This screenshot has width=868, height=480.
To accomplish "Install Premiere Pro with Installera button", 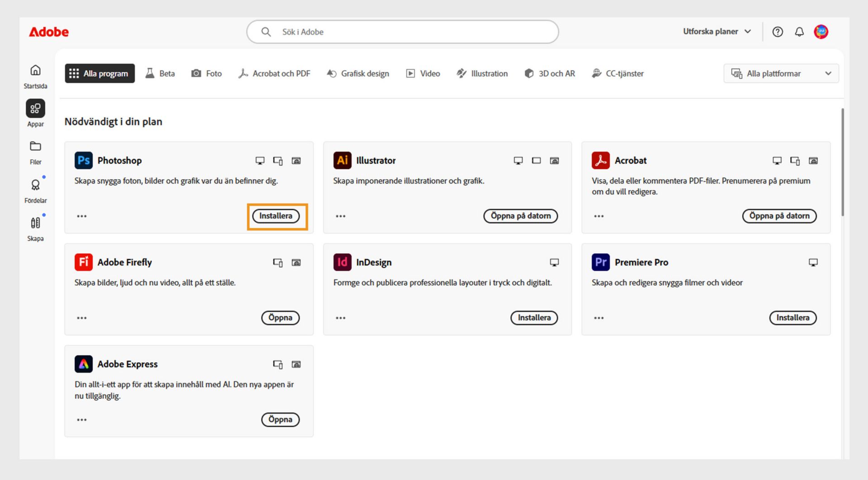I will [x=793, y=318].
